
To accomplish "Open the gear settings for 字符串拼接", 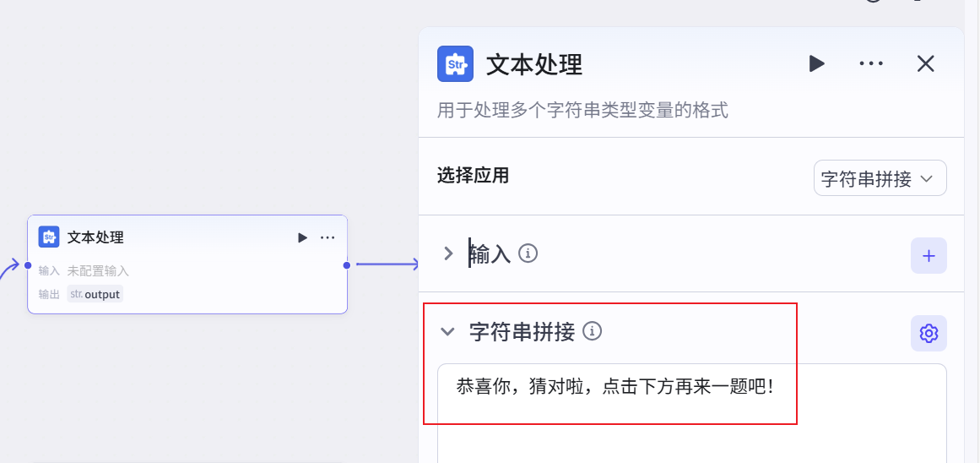I will coord(929,334).
